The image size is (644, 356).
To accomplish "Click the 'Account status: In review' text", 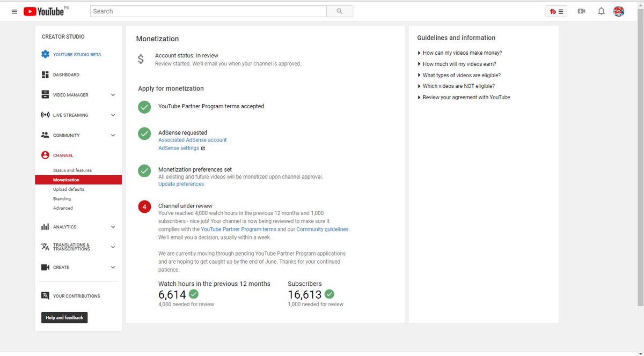I will coord(187,56).
